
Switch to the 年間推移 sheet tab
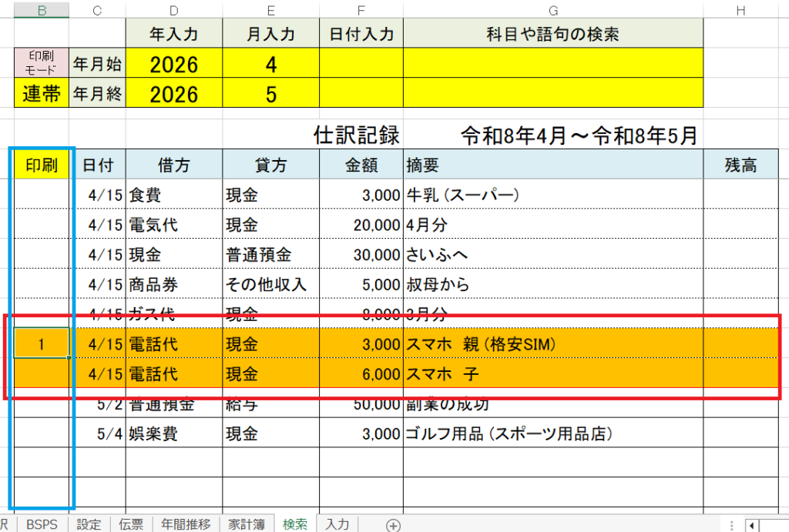186,524
